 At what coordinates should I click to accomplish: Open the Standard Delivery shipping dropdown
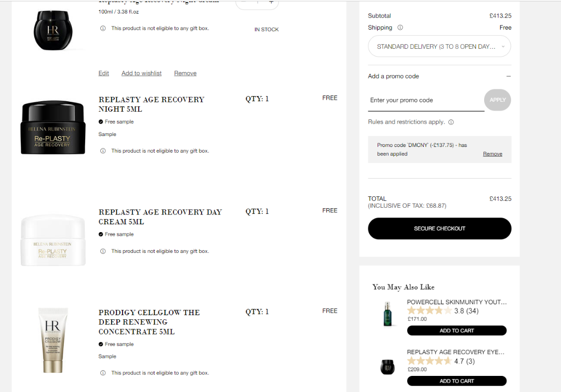439,47
